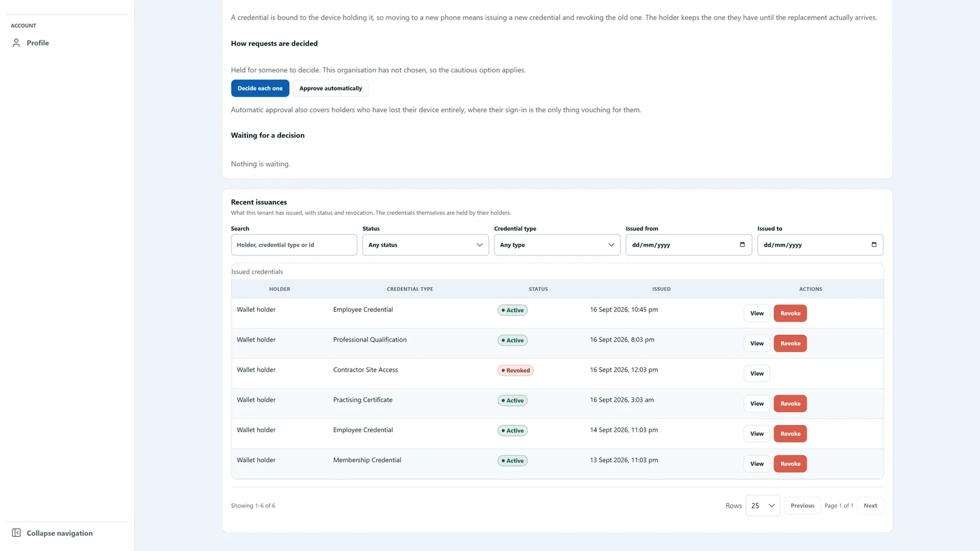Revoke the 10:45 pm Employee Credential
Viewport: 980px width, 551px height.
(790, 313)
